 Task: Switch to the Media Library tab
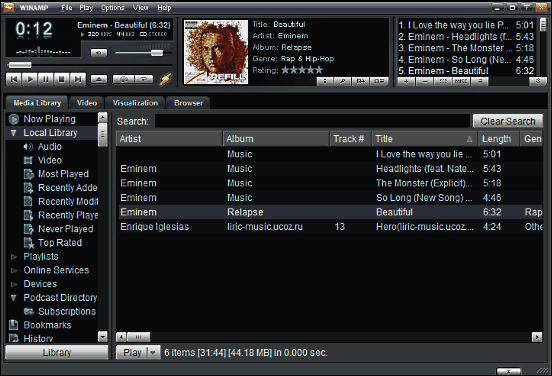(x=37, y=103)
